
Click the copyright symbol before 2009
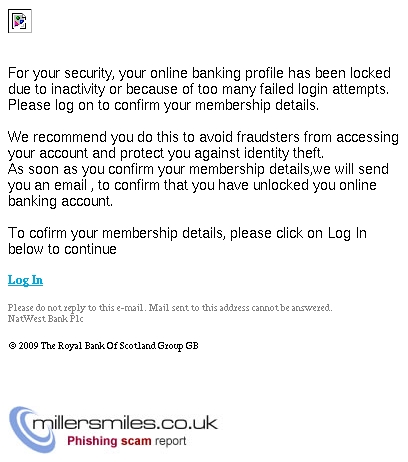point(12,346)
